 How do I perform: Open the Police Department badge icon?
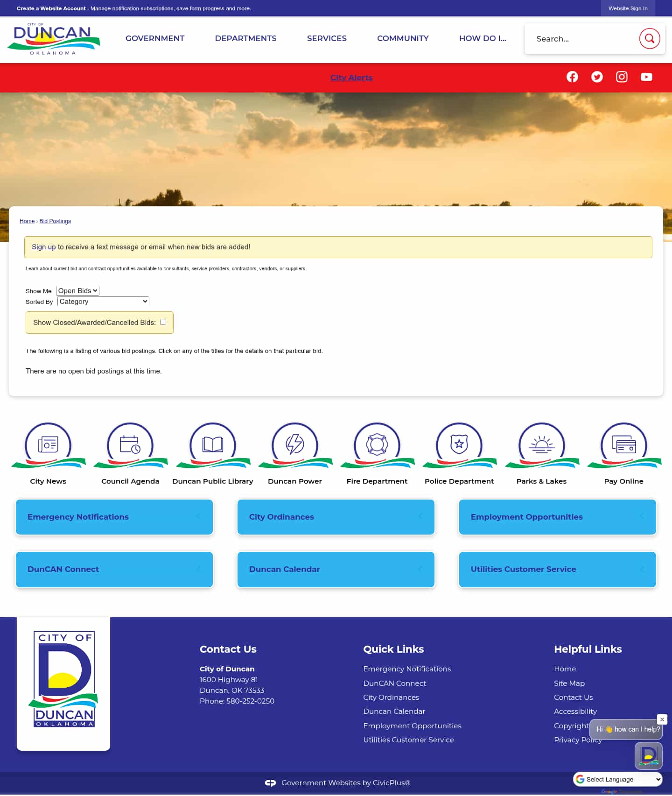point(459,445)
